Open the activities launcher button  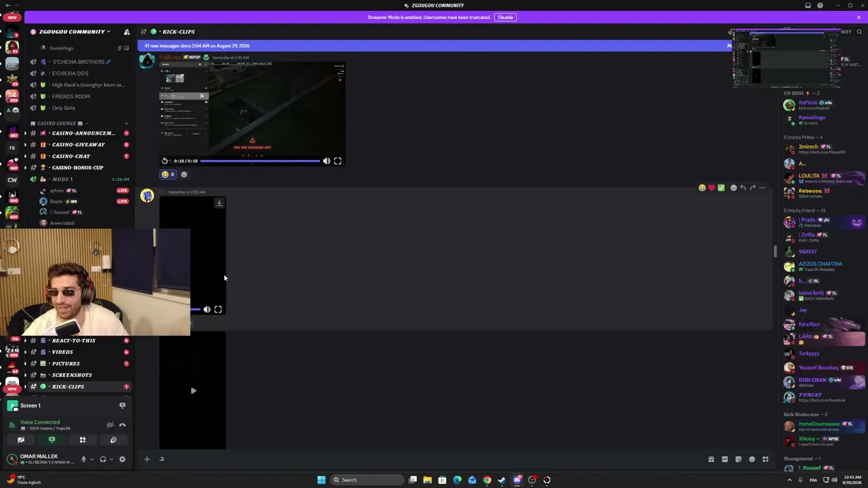click(x=83, y=440)
